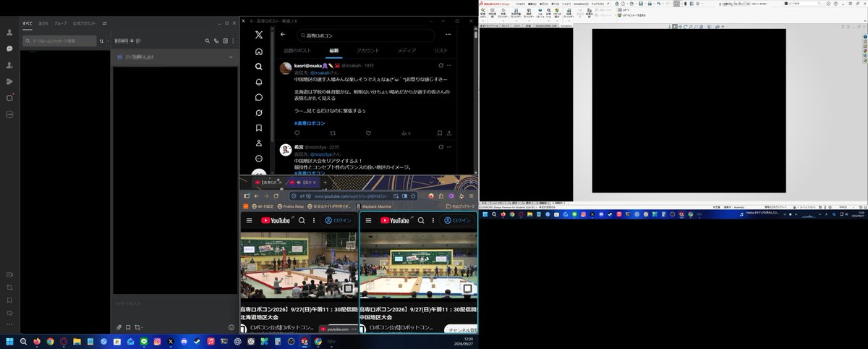Subscribe with チャンネル登録 button

(x=461, y=328)
